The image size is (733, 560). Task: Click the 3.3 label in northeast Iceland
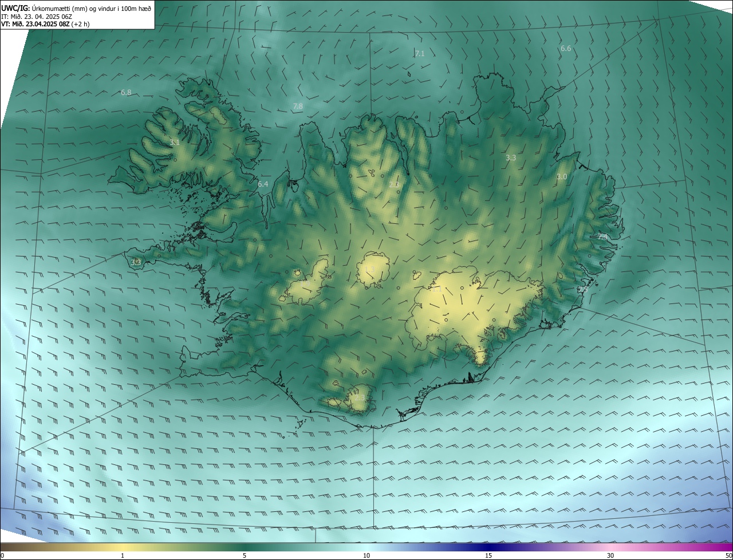point(511,157)
